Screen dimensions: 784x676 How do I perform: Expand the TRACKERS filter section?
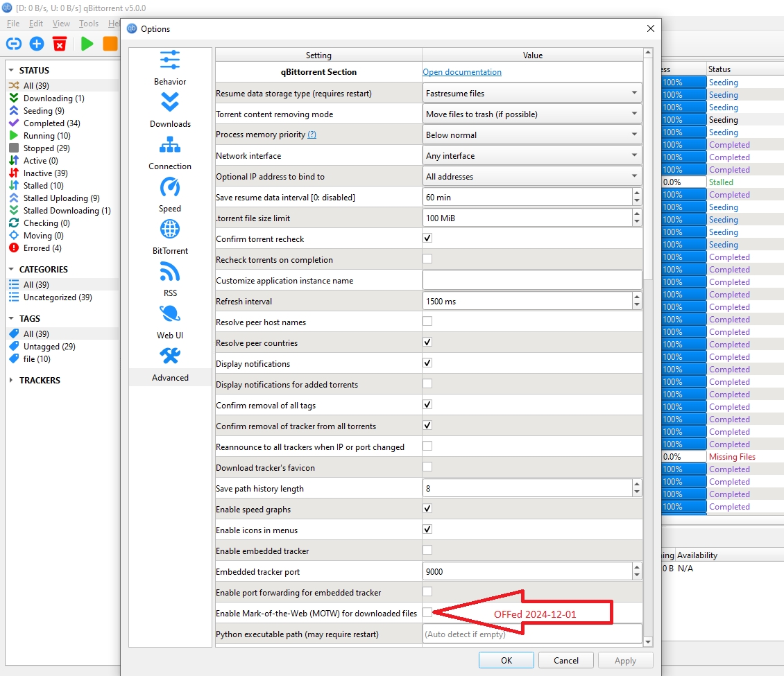pos(12,380)
